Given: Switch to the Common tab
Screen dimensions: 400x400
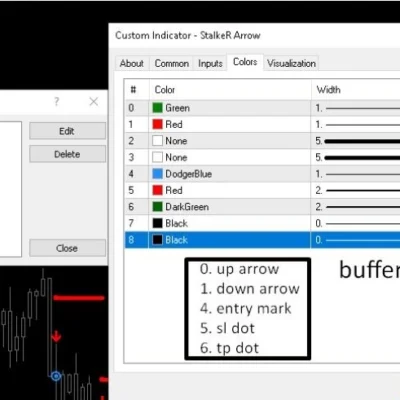Looking at the screenshot, I should coord(172,63).
